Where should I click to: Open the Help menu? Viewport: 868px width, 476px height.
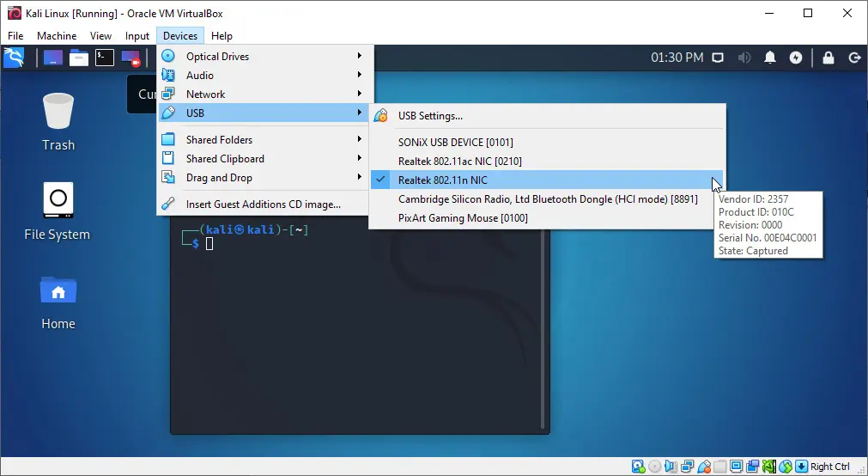click(222, 36)
